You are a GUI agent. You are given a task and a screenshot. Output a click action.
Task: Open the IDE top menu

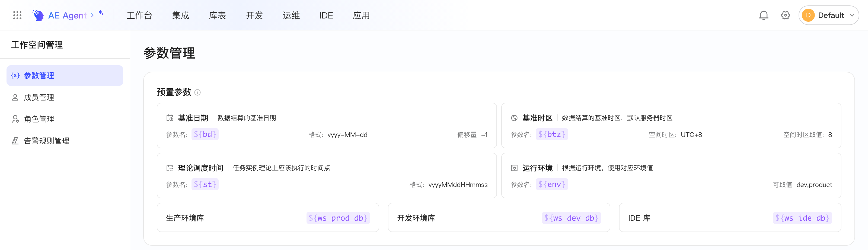tap(326, 15)
